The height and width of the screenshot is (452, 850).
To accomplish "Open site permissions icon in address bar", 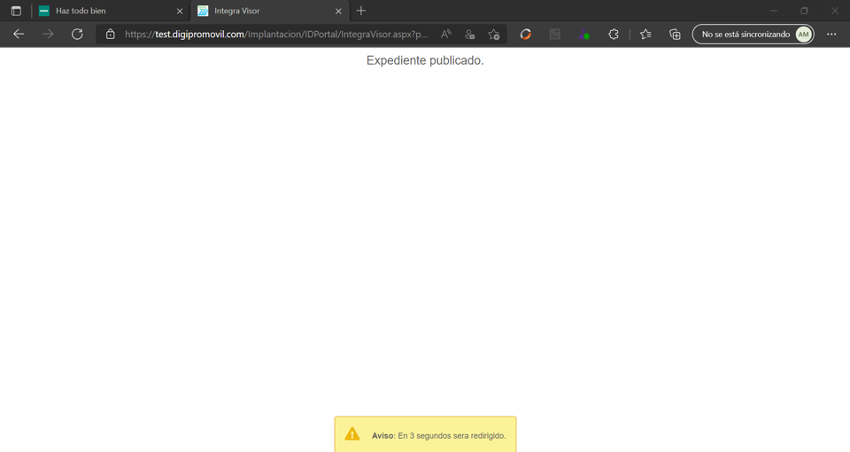I will [x=470, y=34].
